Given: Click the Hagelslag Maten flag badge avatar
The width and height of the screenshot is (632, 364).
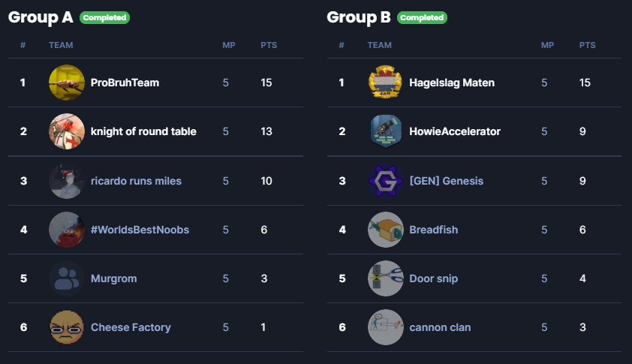Looking at the screenshot, I should click(x=385, y=83).
